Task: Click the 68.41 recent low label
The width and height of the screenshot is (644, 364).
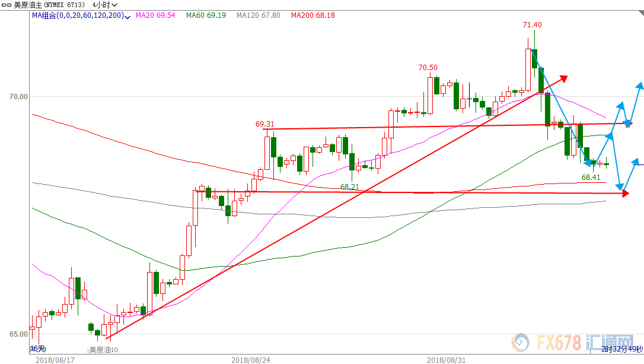Action: pos(591,177)
